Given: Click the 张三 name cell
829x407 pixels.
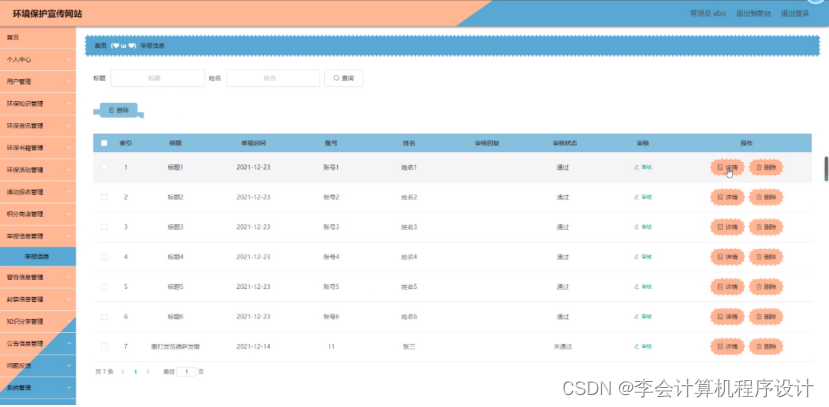Looking at the screenshot, I should pos(409,347).
